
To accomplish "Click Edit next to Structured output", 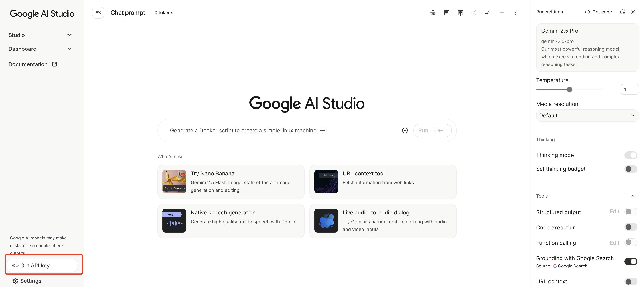I will click(614, 211).
